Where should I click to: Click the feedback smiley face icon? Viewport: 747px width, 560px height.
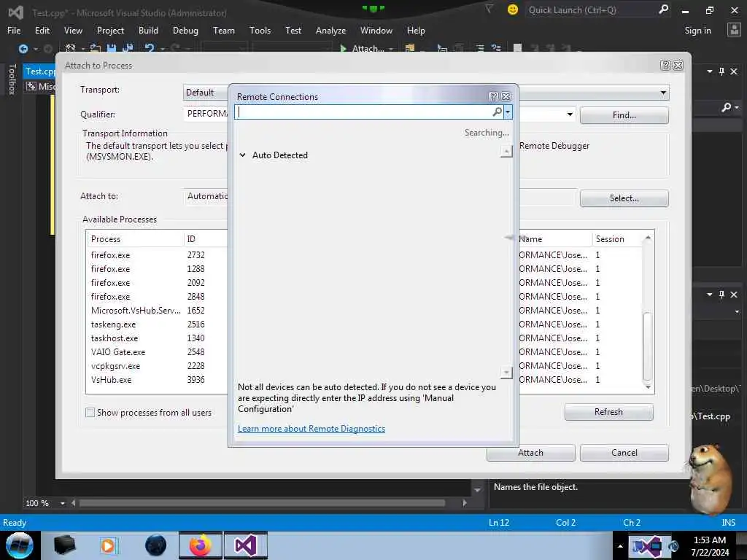point(513,9)
